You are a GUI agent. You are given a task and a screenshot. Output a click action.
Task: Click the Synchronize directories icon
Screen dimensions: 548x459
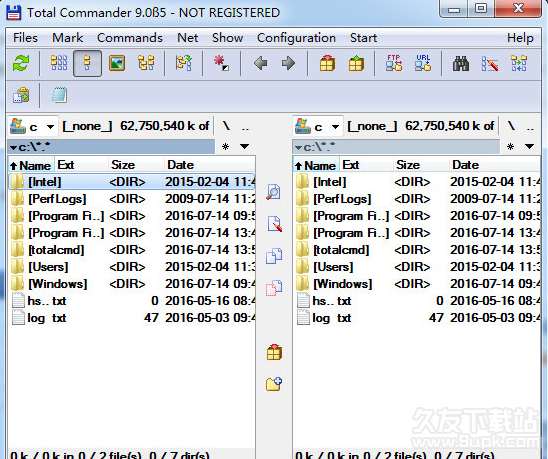[x=519, y=63]
